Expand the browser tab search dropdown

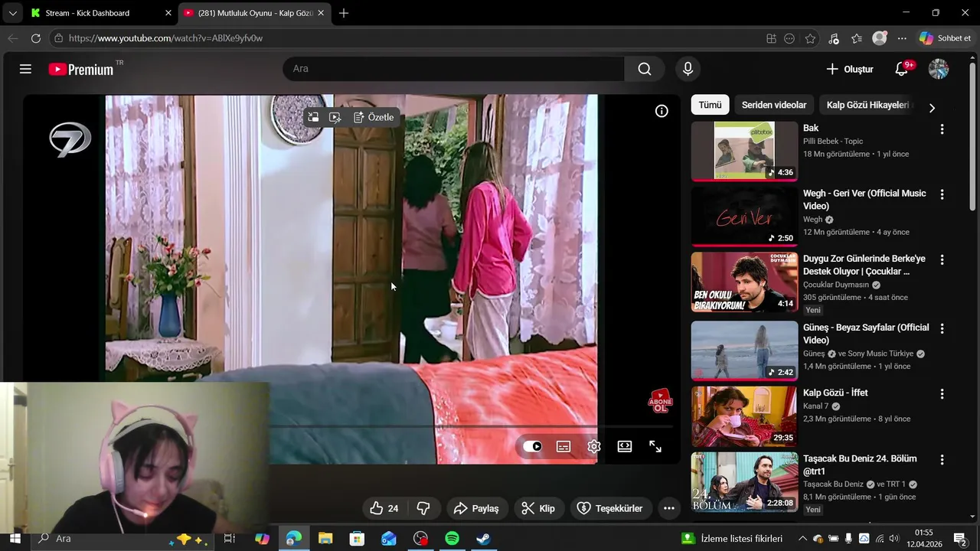(x=12, y=13)
